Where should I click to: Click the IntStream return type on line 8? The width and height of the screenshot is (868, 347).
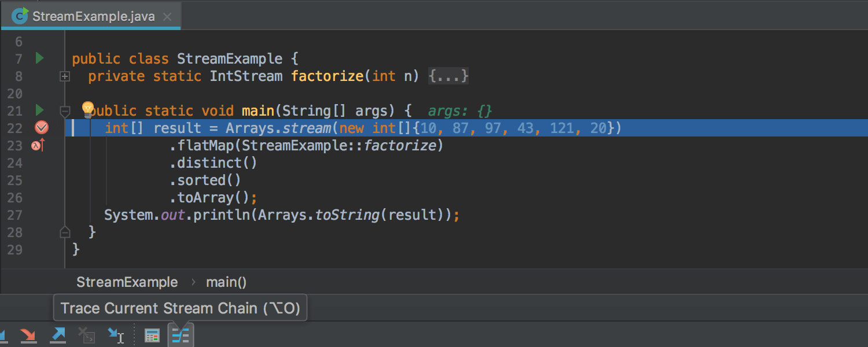coord(246,76)
